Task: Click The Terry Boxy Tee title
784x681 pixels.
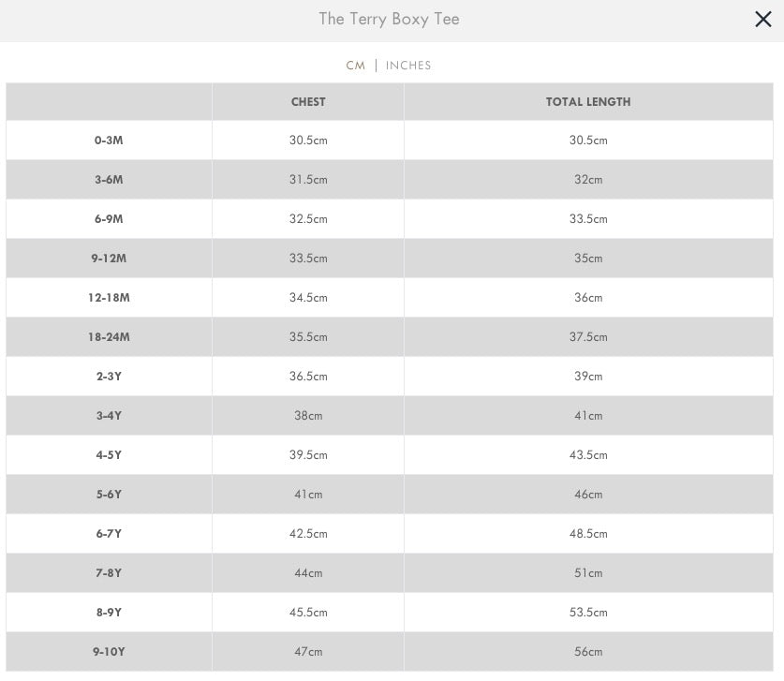Action: [389, 19]
